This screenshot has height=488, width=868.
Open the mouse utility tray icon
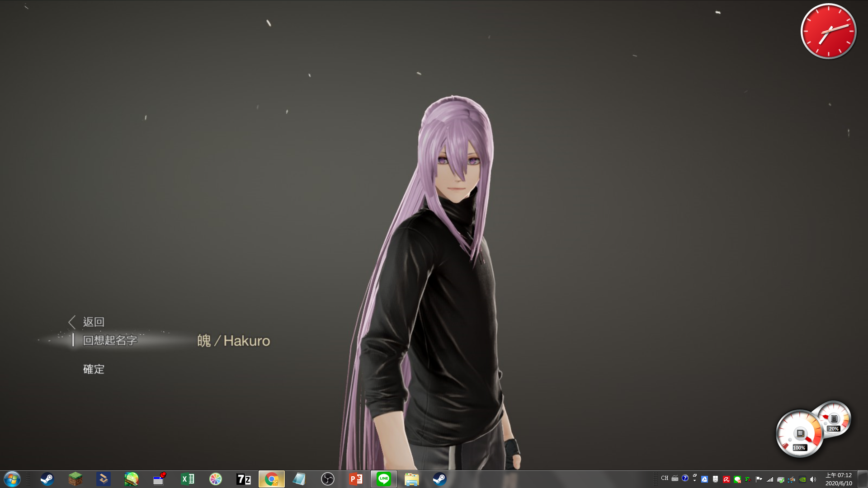click(x=715, y=479)
